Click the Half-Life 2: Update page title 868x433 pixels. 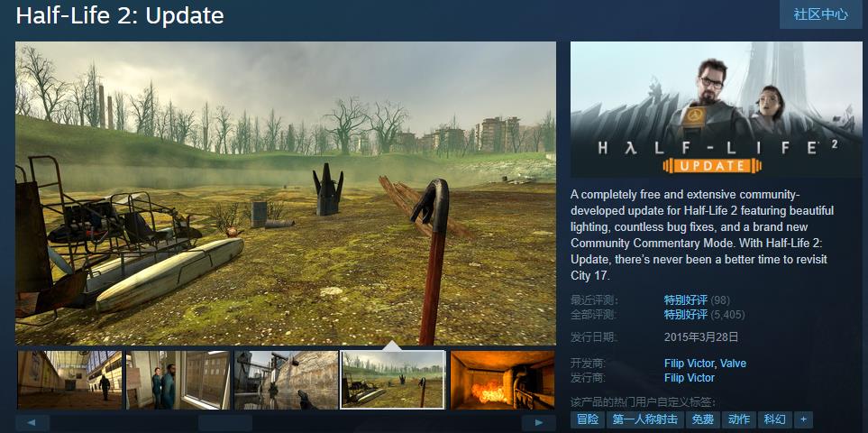coord(120,15)
